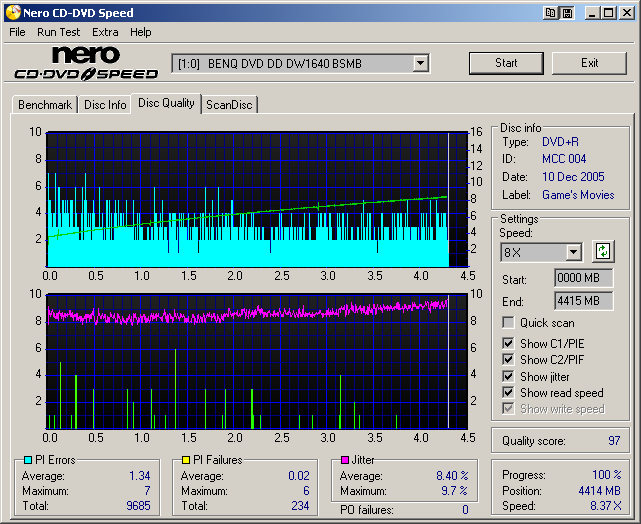Disable Show read speed checkbox
The image size is (641, 524).
click(x=509, y=393)
